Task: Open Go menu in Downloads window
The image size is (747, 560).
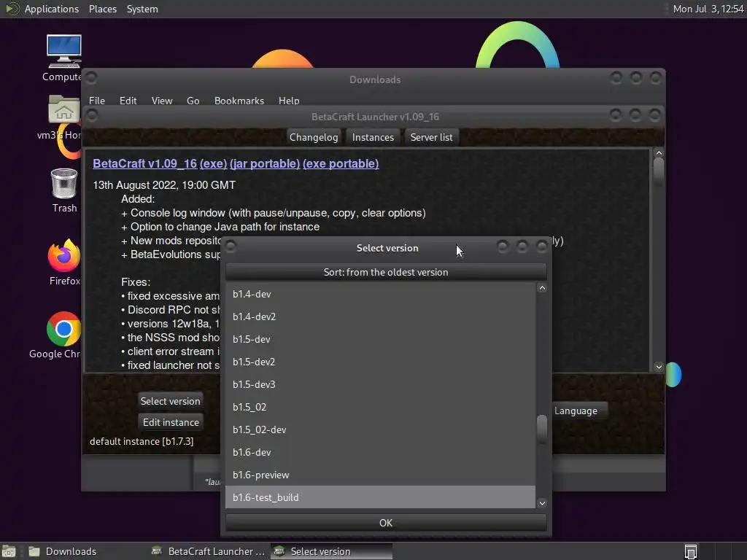Action: (x=193, y=101)
